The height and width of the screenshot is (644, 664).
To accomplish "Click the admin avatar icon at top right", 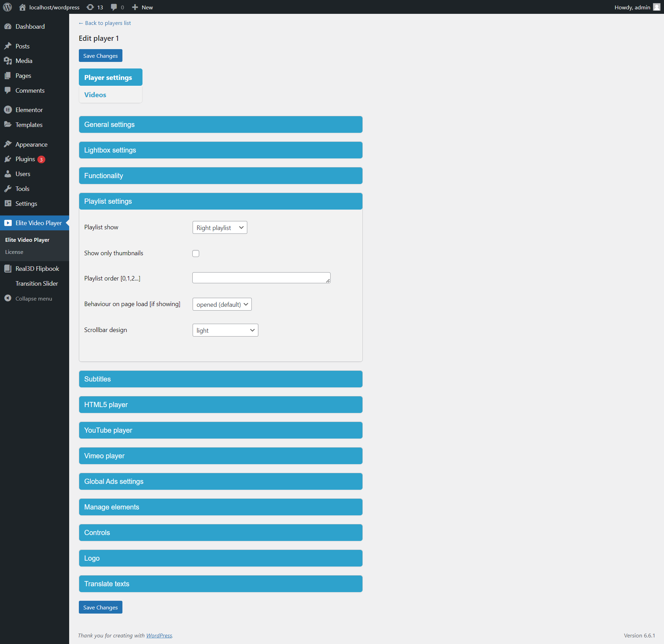I will click(x=656, y=7).
